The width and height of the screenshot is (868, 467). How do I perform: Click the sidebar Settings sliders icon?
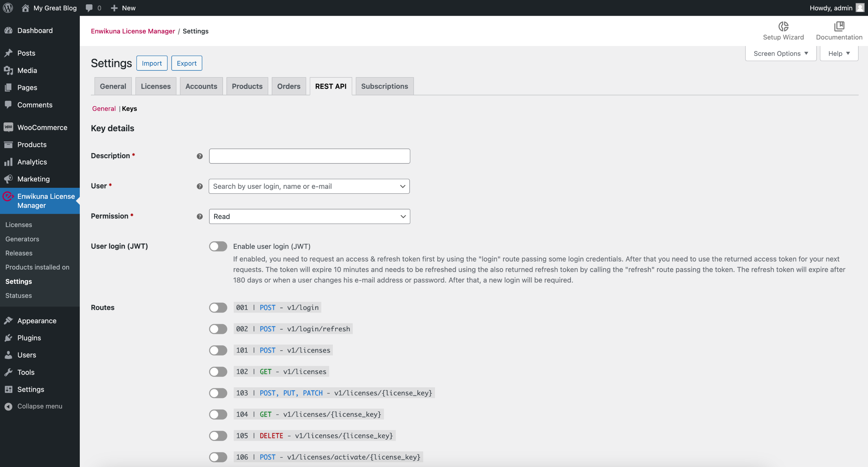[8, 389]
